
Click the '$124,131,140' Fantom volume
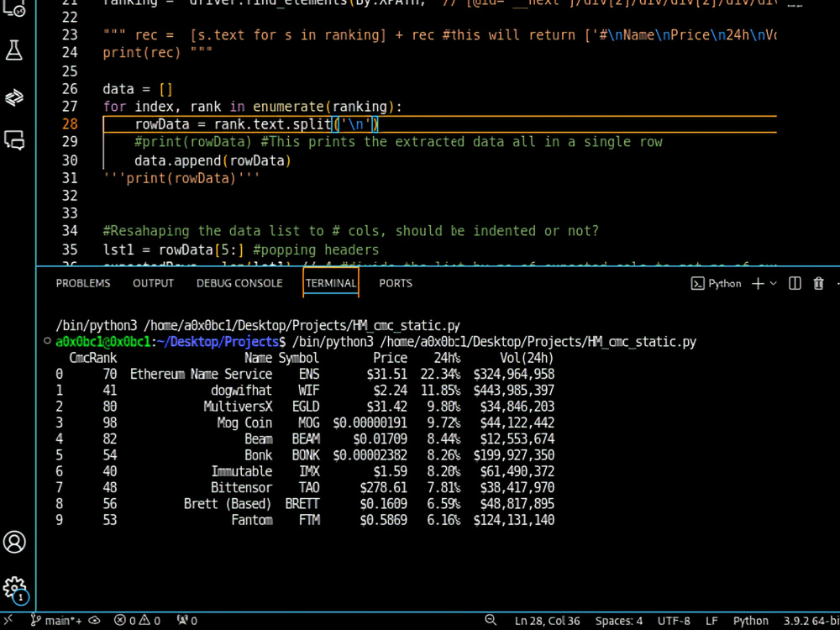tap(514, 520)
